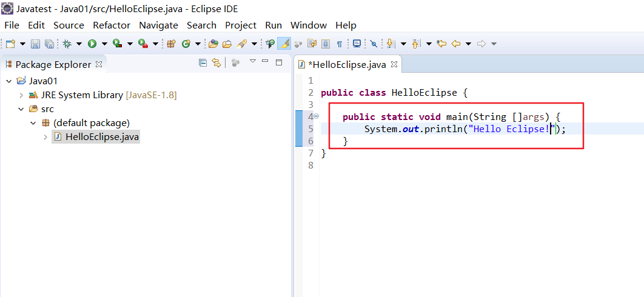Expand the HelloEclipse.java tree node
644x297 pixels.
45,137
